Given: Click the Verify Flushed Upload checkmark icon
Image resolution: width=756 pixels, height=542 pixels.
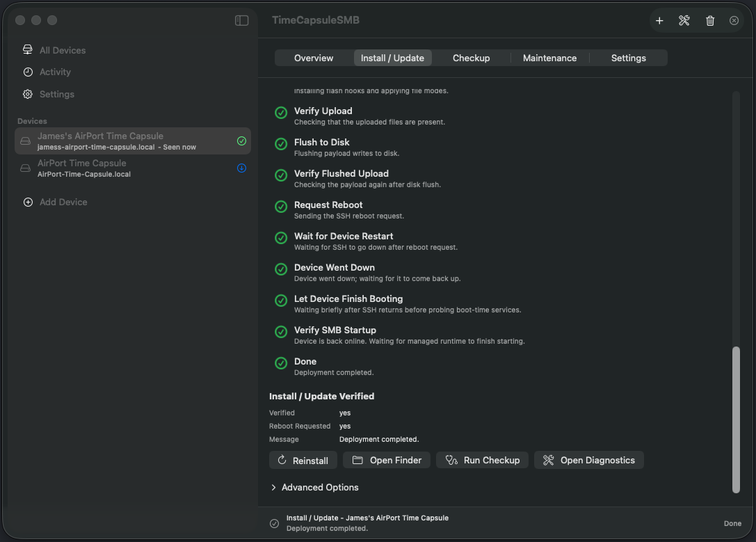Looking at the screenshot, I should (x=281, y=175).
